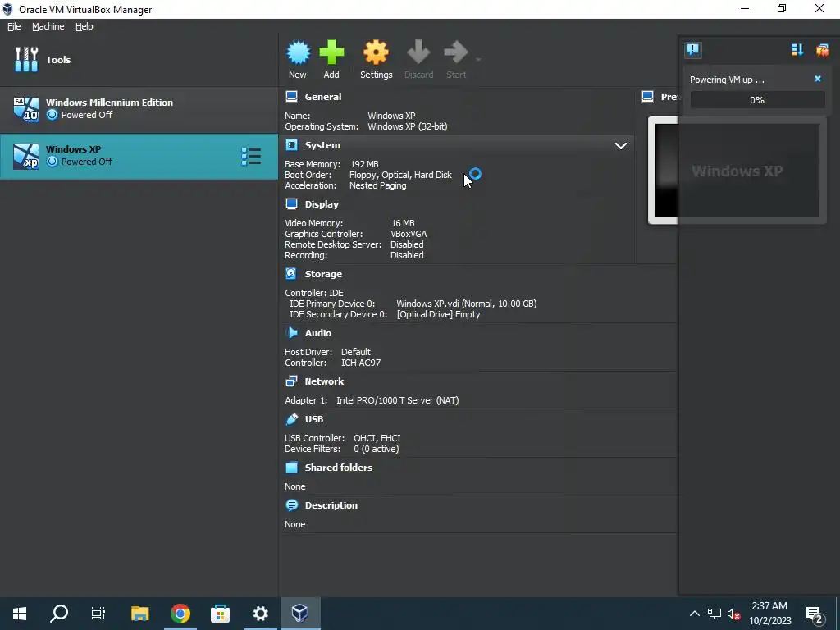Open the Display section header
The width and height of the screenshot is (840, 630).
pos(322,204)
